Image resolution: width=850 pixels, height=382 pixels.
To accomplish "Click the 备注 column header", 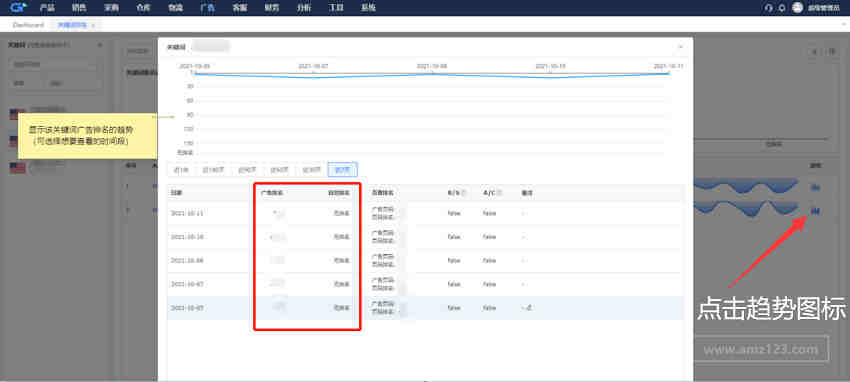I will 527,192.
